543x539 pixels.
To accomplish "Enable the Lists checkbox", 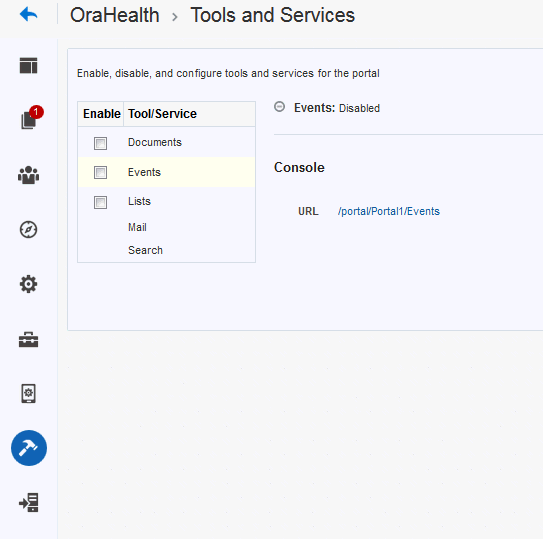I will click(x=100, y=202).
